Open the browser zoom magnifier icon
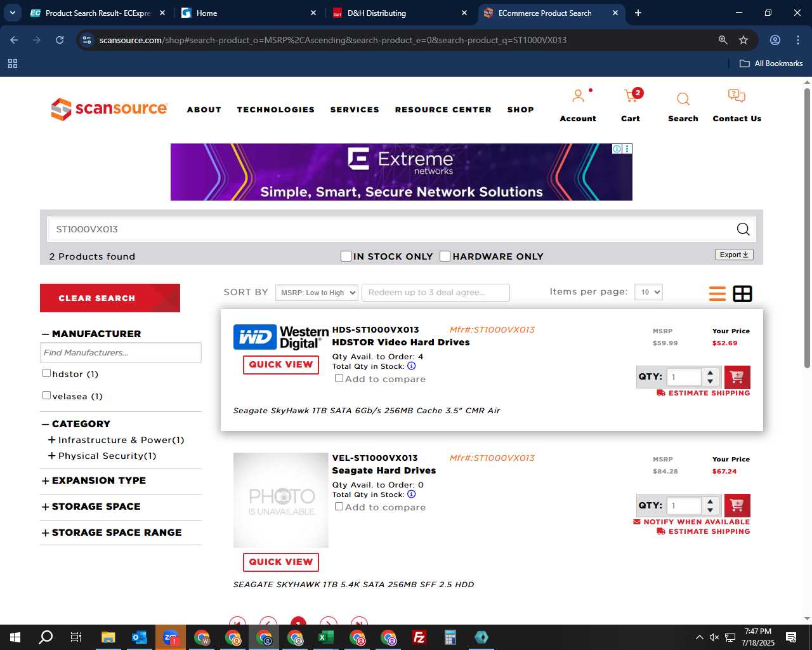The width and height of the screenshot is (812, 650). pyautogui.click(x=723, y=40)
